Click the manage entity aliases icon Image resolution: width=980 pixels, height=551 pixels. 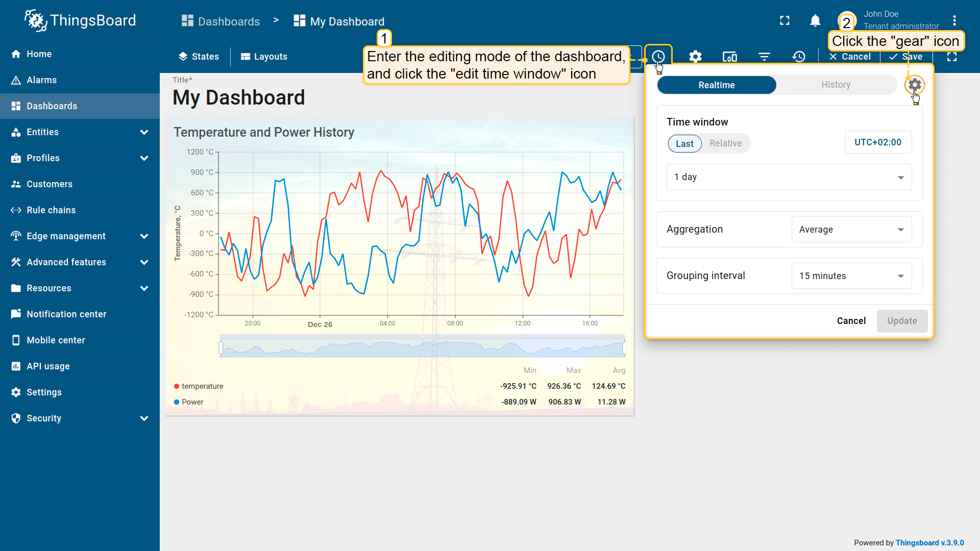[x=729, y=57]
